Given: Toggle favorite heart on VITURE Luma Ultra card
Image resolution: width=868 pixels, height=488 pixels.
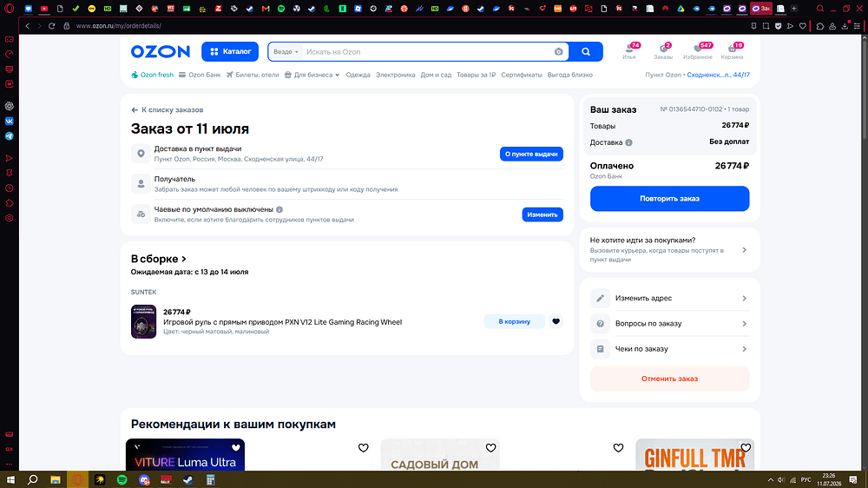Looking at the screenshot, I should 236,447.
